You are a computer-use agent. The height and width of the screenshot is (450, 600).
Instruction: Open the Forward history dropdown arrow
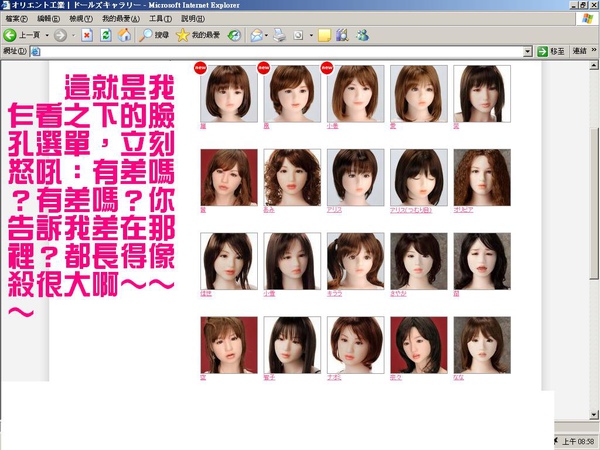pos(73,35)
